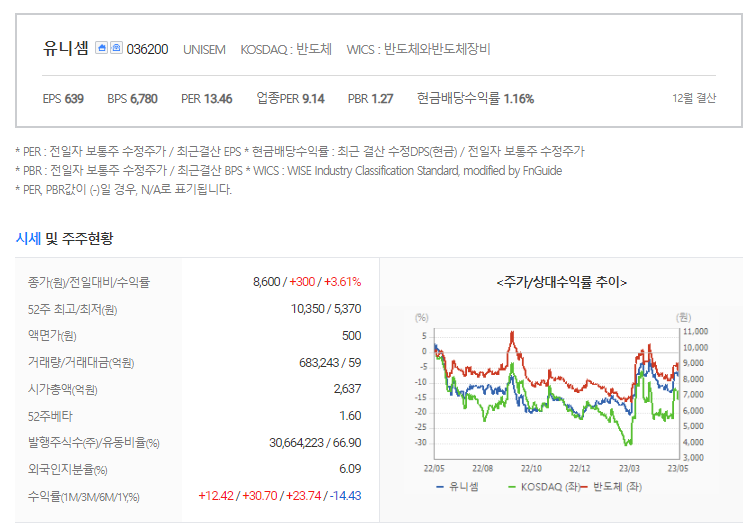754x527 pixels.
Task: Click the KOSDAQ : 반도체 label
Action: [286, 49]
